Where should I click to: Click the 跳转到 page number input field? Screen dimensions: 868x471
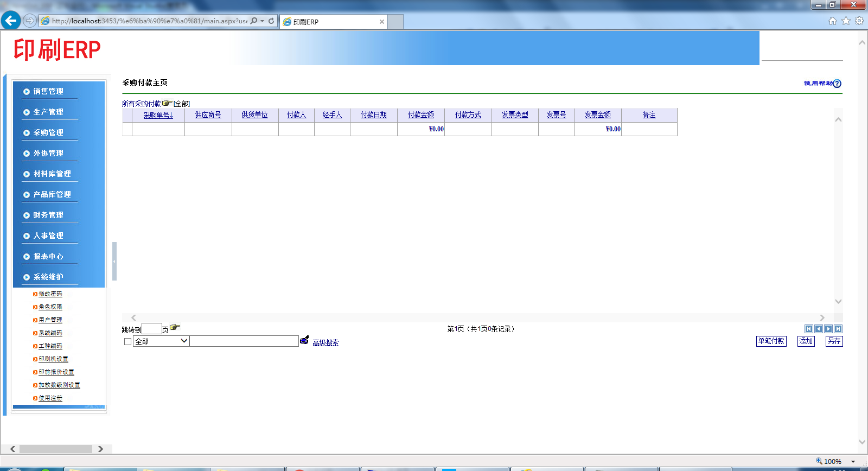(x=152, y=329)
